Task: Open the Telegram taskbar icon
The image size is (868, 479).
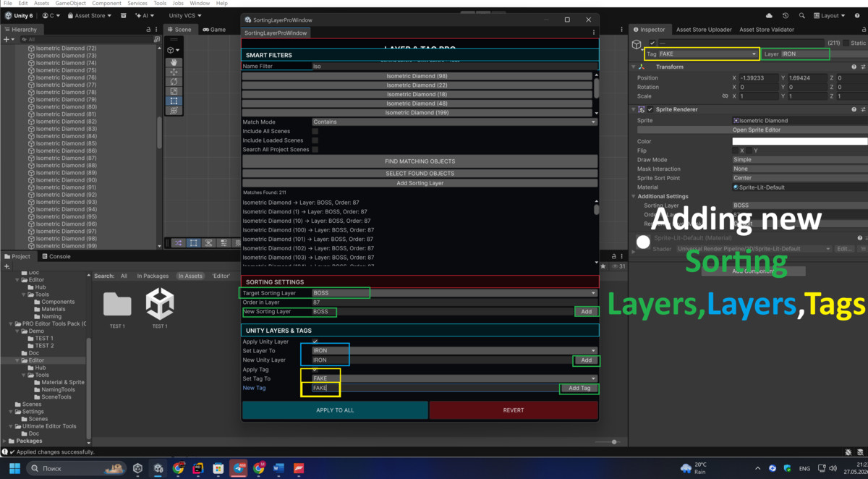Action: 239,468
